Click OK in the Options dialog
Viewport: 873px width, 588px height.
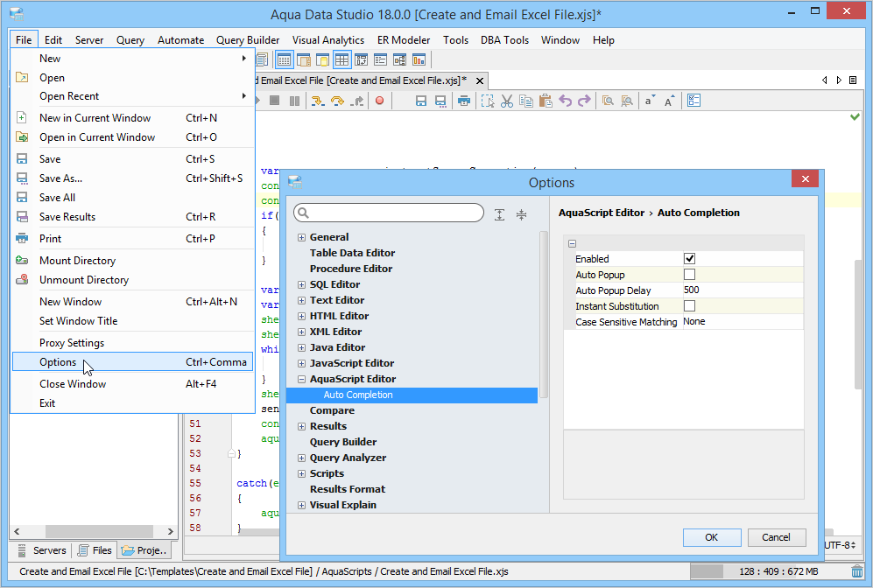[712, 537]
